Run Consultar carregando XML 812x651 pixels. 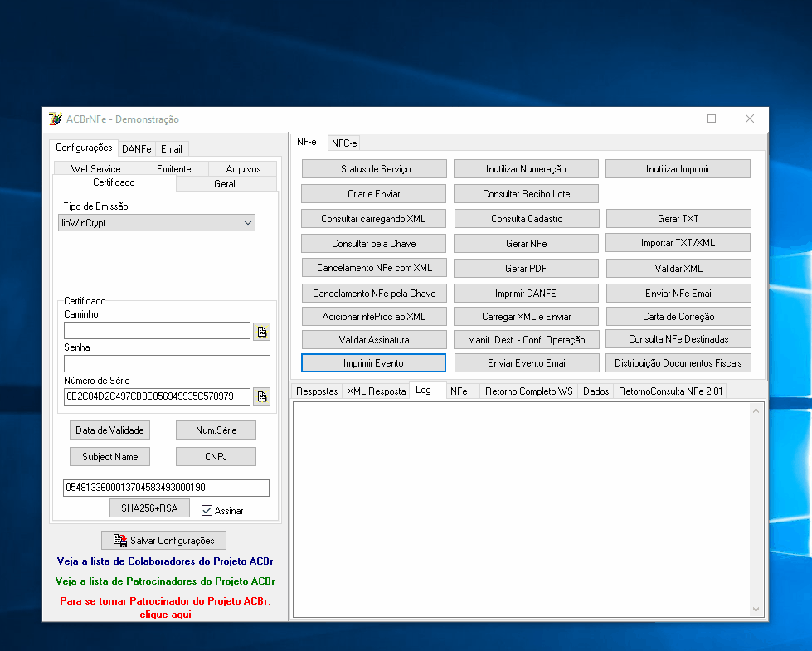click(374, 219)
